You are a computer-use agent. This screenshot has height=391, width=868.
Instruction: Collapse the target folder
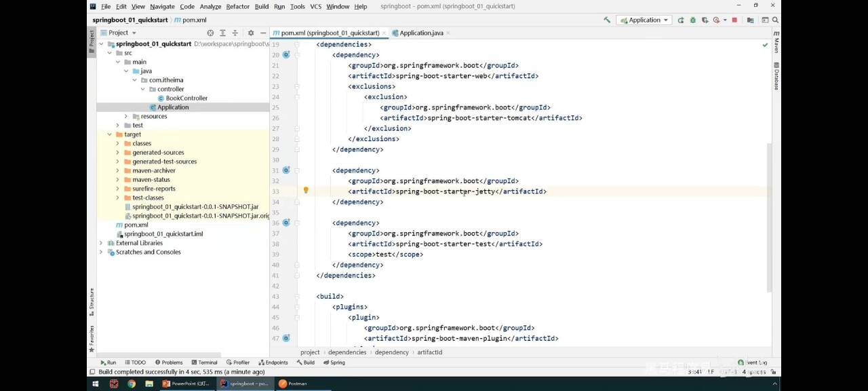pos(110,134)
